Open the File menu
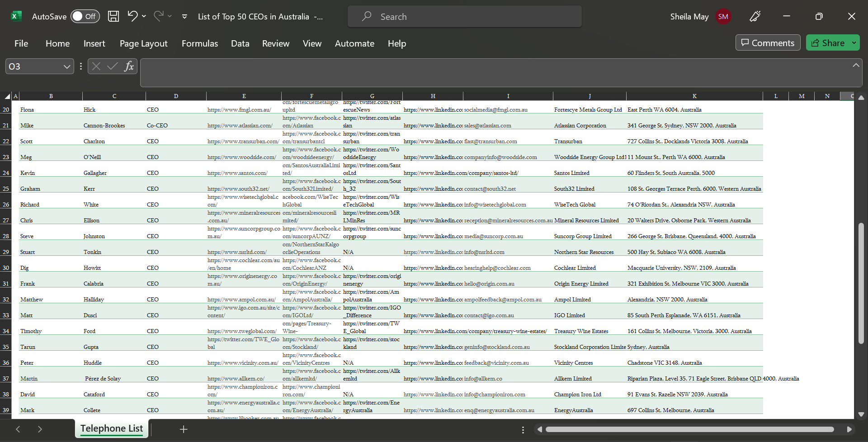This screenshot has width=868, height=442. (x=21, y=43)
